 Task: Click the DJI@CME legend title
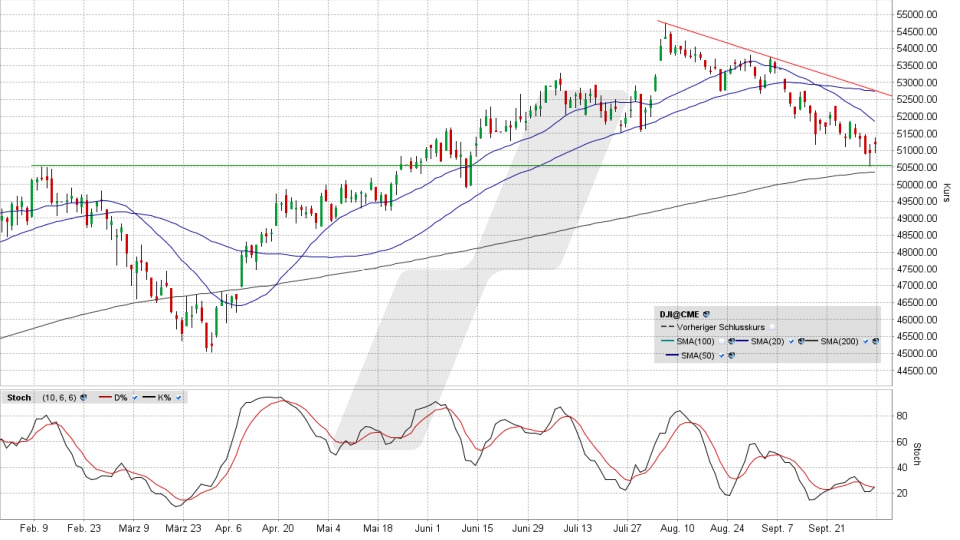click(680, 314)
